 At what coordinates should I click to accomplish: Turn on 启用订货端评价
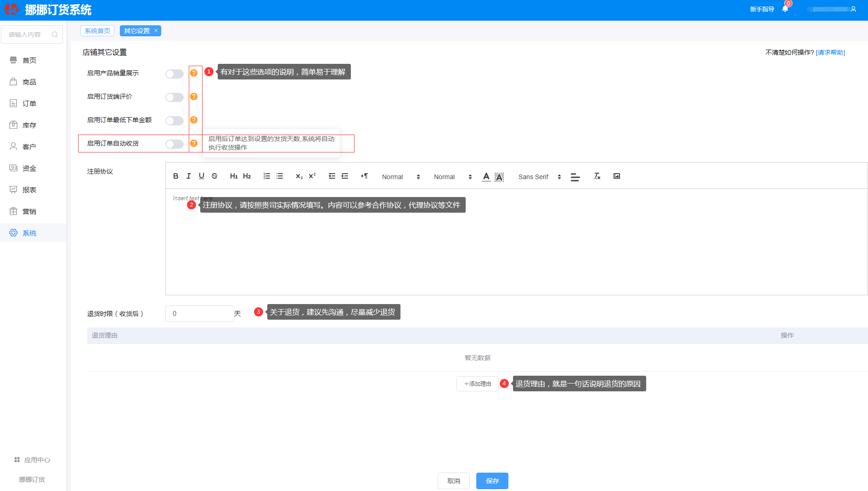pyautogui.click(x=175, y=97)
